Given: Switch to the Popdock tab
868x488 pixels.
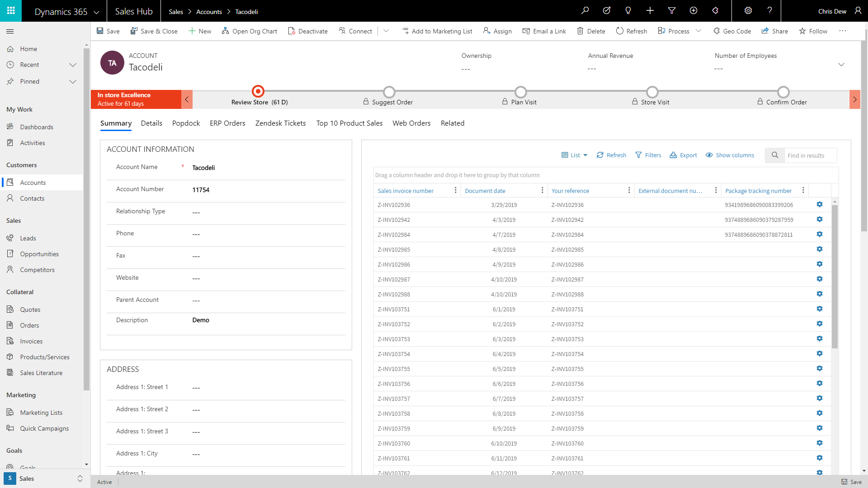Looking at the screenshot, I should pos(186,123).
